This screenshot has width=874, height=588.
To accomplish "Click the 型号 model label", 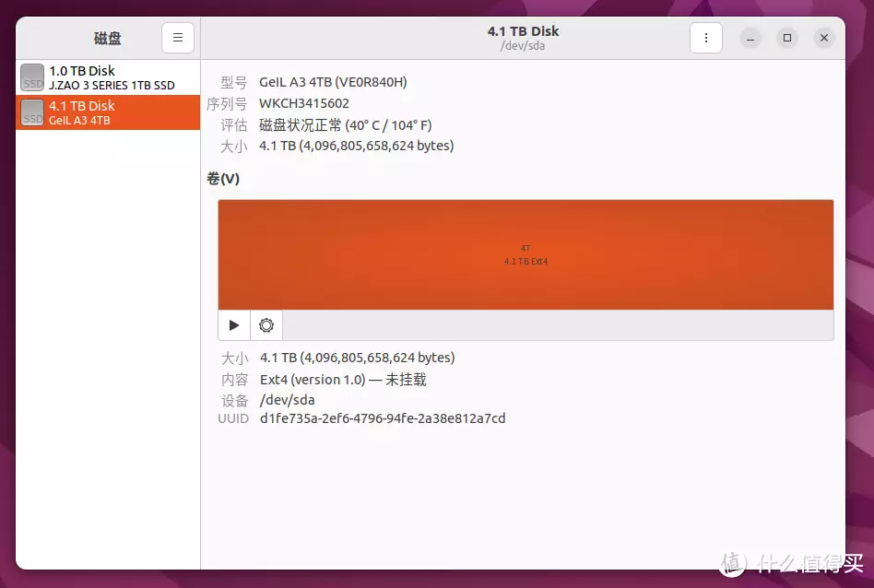I will coord(233,83).
